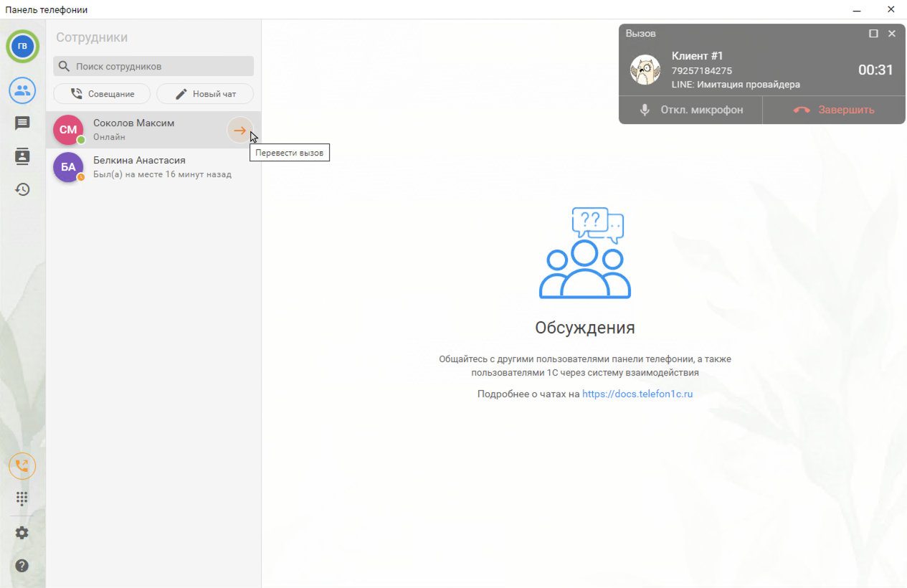Expand the Вызов call panel window
Viewport: 907px width, 588px height.
873,34
